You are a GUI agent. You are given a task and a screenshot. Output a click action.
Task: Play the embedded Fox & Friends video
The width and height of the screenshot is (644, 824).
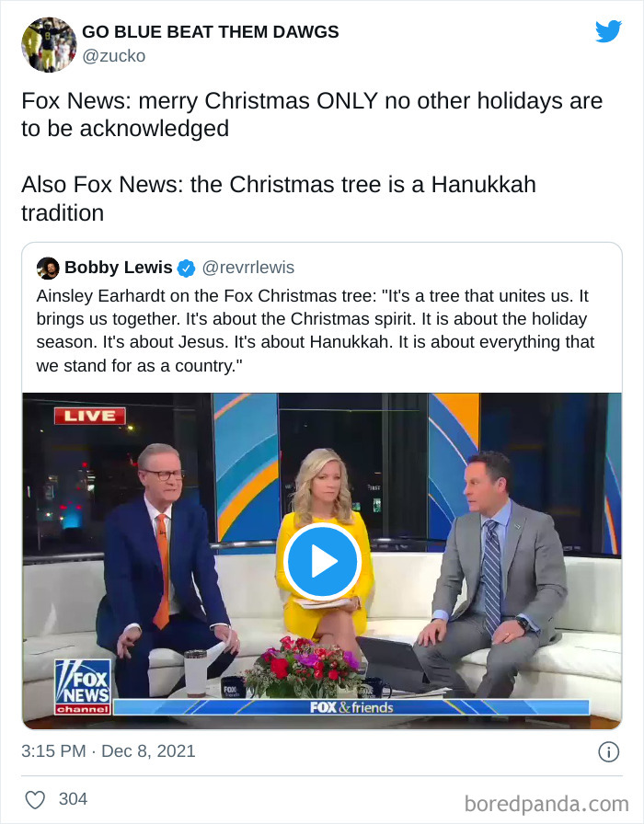[x=322, y=561]
